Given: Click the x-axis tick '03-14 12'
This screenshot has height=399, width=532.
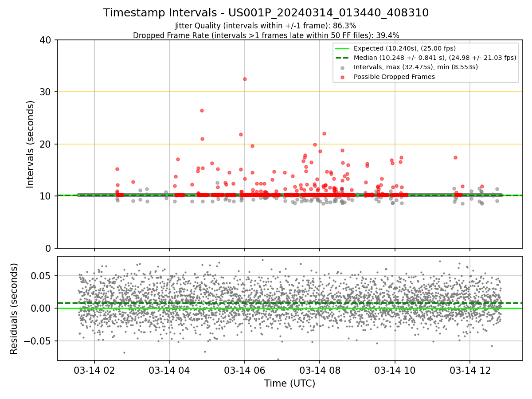Looking at the screenshot, I should pos(470,370).
